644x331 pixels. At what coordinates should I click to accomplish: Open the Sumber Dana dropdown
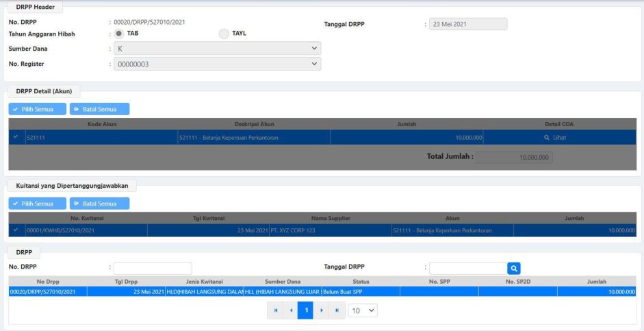pos(217,49)
